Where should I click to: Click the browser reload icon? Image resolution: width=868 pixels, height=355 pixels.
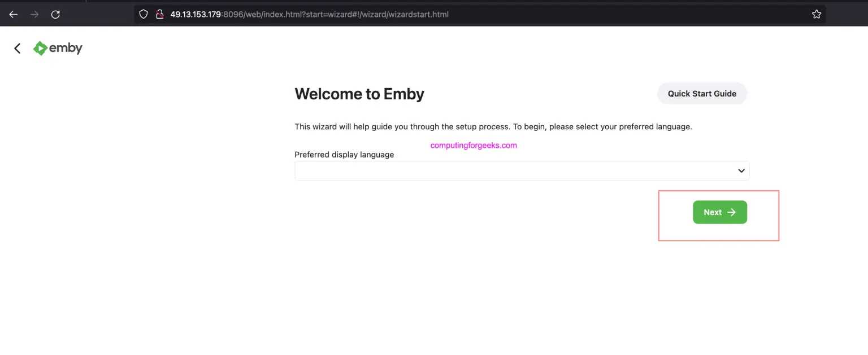point(55,14)
